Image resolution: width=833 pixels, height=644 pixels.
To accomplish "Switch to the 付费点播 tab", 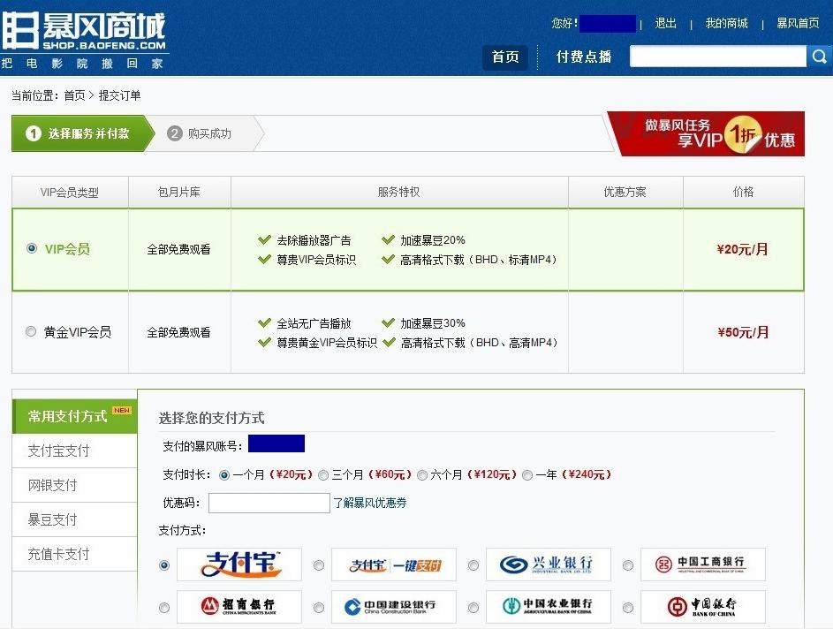I will tap(582, 56).
